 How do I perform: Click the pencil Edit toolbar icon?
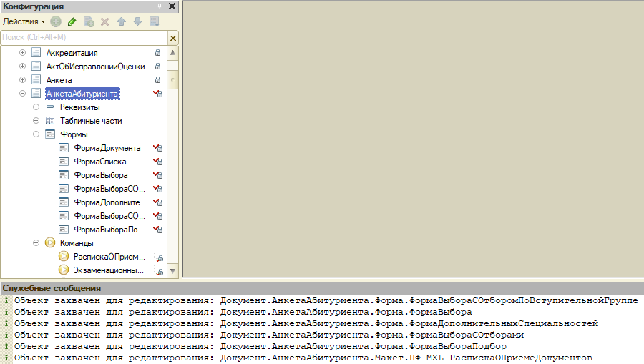(72, 21)
